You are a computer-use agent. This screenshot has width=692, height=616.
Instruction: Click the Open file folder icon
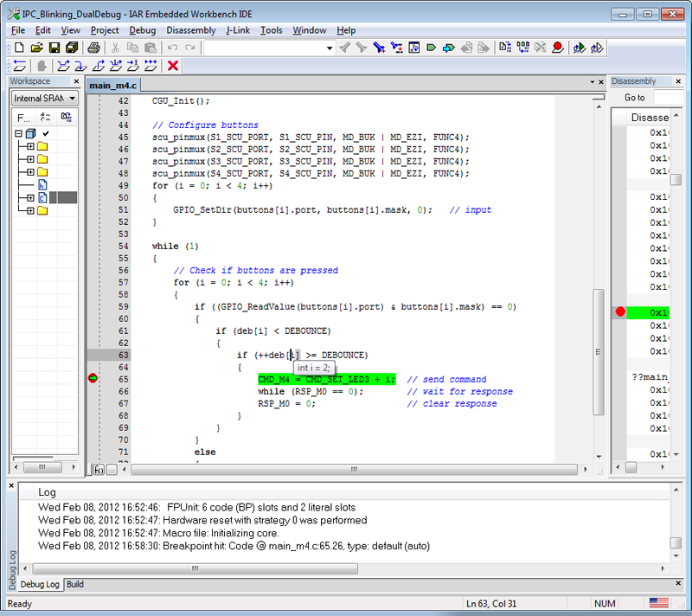tap(36, 48)
